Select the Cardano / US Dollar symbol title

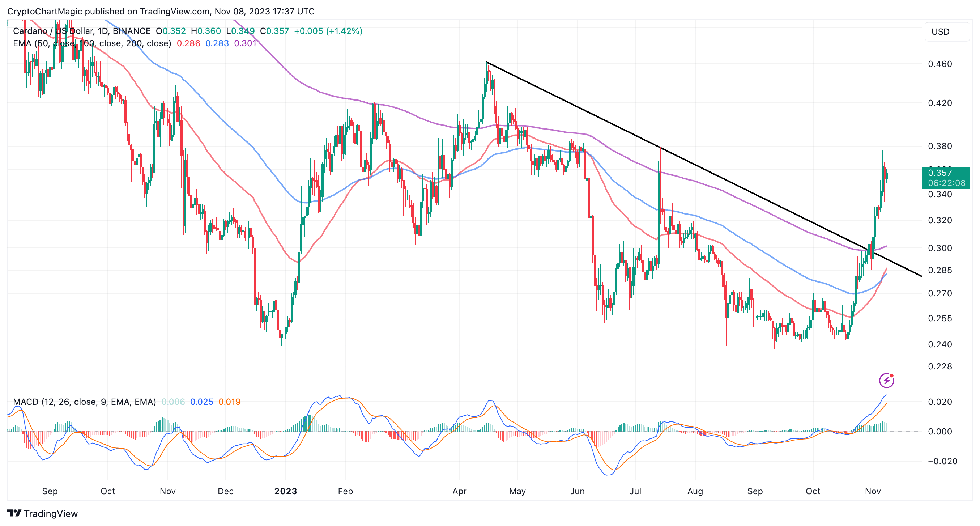81,31
